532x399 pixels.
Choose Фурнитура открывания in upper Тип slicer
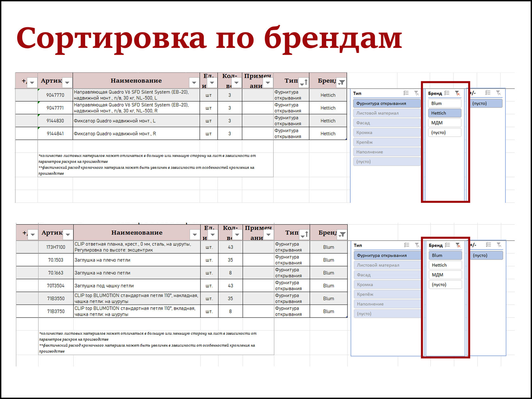[x=387, y=103]
